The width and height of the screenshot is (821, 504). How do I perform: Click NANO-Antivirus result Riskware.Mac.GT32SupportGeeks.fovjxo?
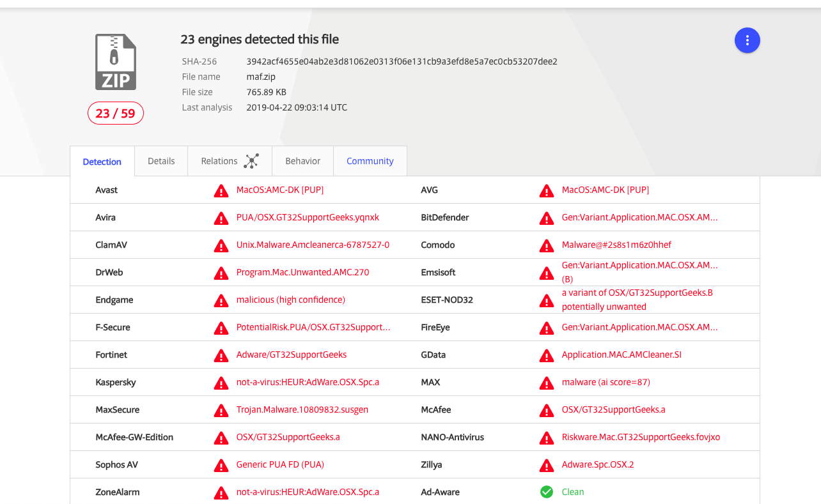point(641,437)
